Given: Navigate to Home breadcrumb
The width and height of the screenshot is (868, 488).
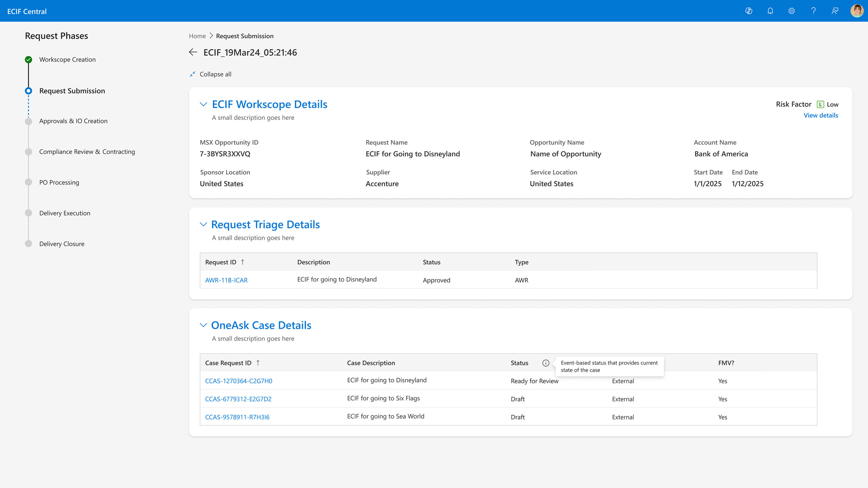Looking at the screenshot, I should point(197,36).
